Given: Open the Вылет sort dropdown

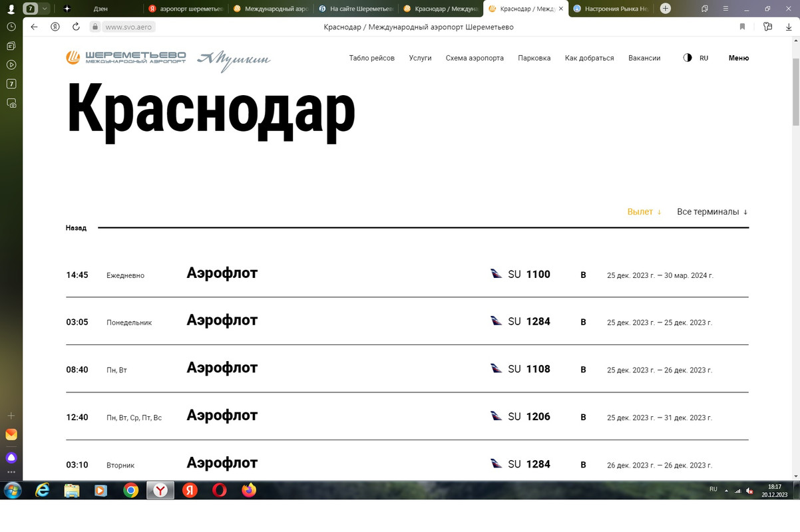Looking at the screenshot, I should click(644, 211).
